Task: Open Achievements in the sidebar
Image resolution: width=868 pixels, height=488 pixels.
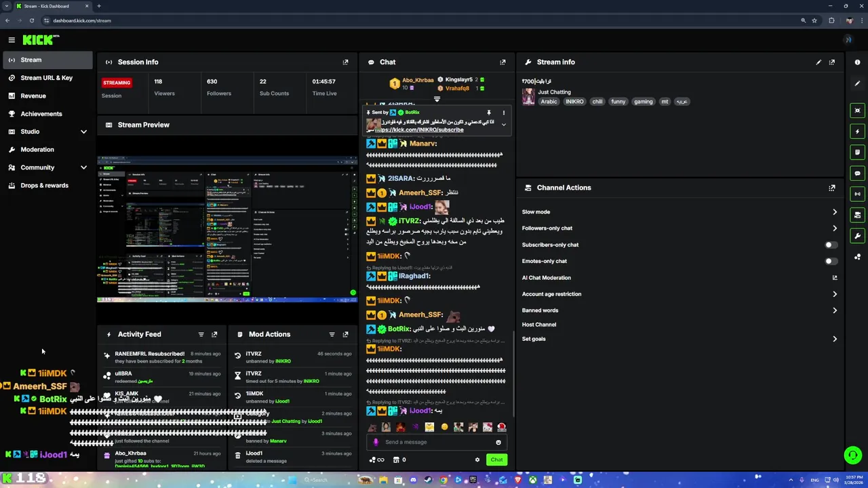Action: point(41,114)
